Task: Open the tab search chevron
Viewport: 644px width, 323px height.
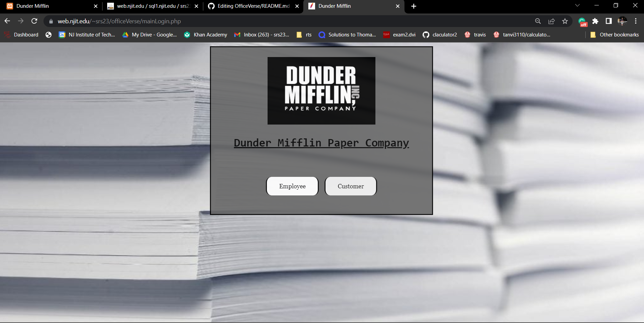Action: pyautogui.click(x=577, y=6)
